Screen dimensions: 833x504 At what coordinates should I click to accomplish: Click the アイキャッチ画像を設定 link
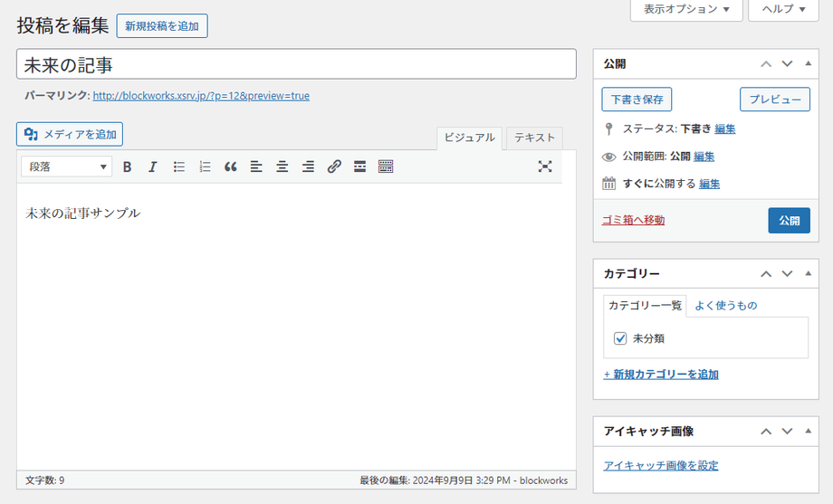pos(661,466)
